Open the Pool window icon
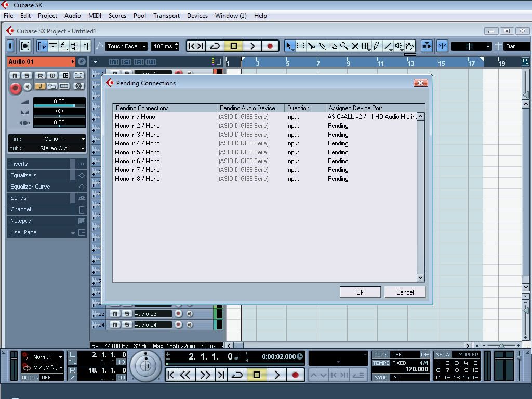This screenshot has height=399, width=532. click(x=75, y=46)
